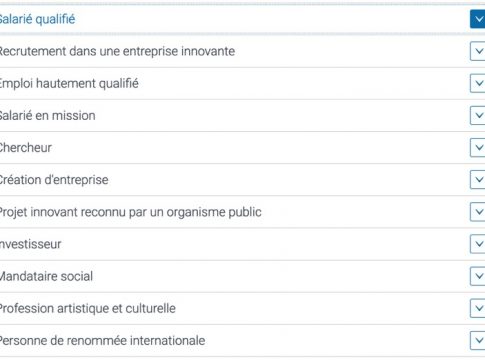The height and width of the screenshot is (360, 485).
Task: Expand the Investisseur chevron icon
Action: click(x=478, y=244)
